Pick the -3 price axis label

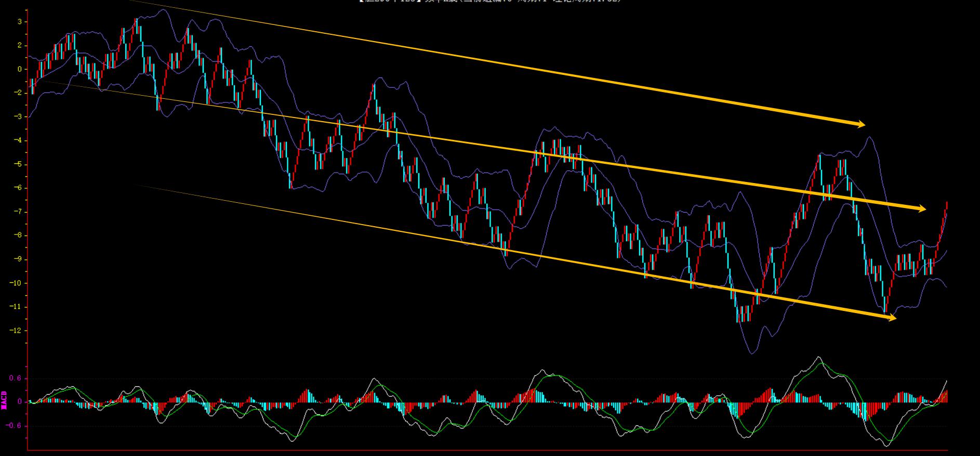(x=17, y=117)
